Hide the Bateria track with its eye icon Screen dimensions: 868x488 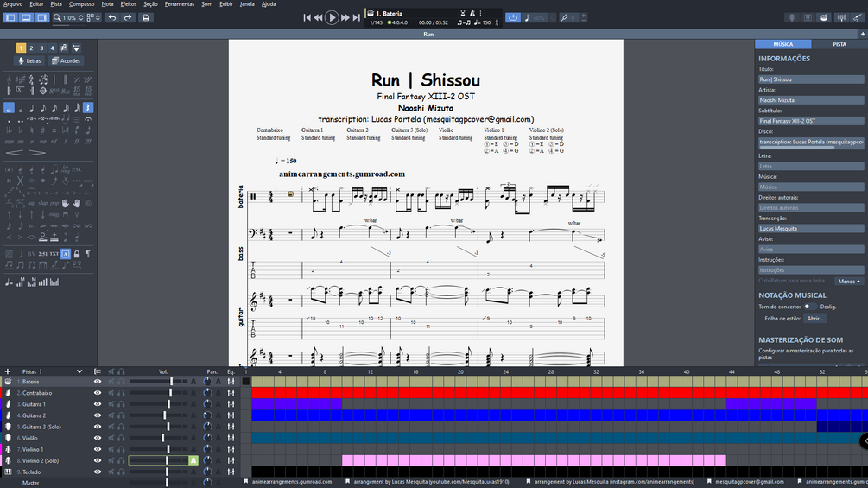pyautogui.click(x=98, y=382)
